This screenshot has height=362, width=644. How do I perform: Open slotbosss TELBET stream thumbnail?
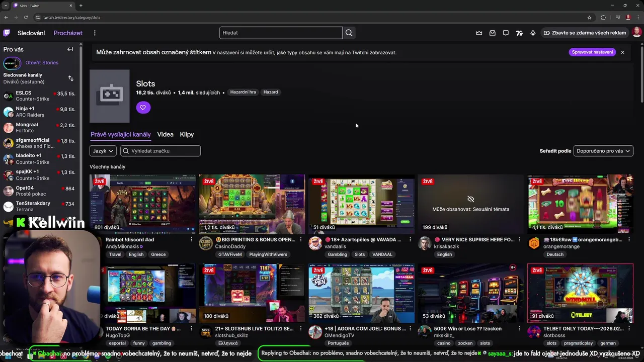[x=581, y=293]
